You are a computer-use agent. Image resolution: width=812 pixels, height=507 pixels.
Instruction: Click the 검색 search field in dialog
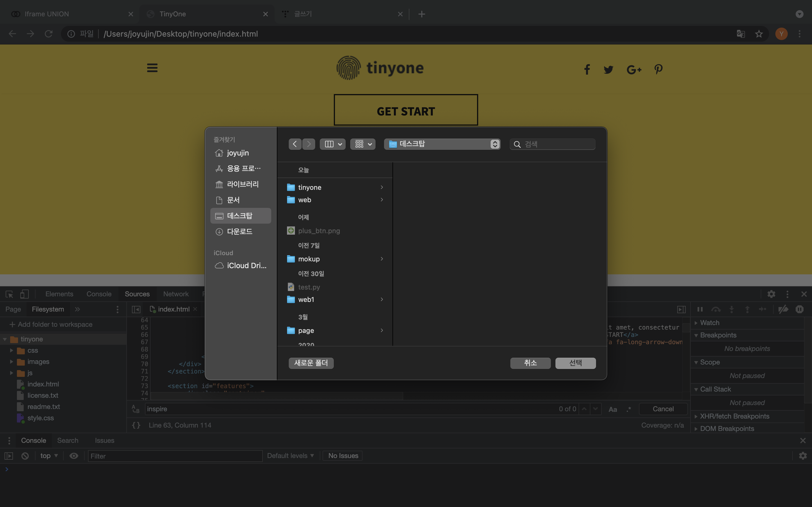557,144
